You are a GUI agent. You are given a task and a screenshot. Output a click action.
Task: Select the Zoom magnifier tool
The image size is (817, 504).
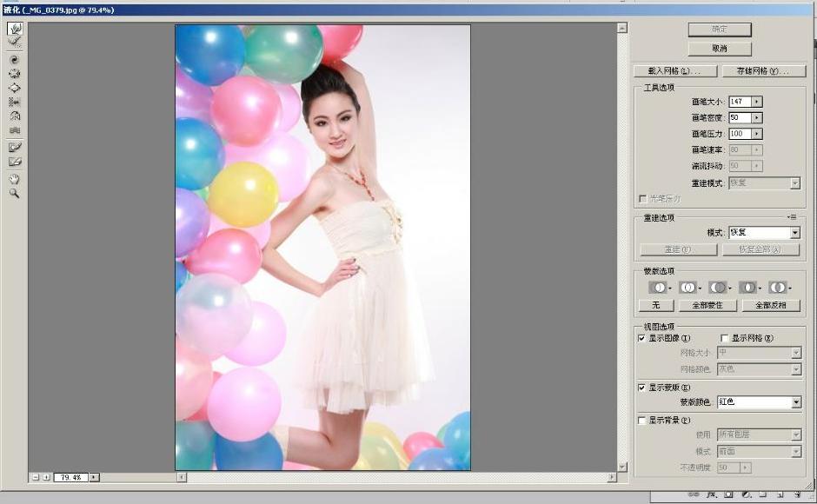click(15, 194)
